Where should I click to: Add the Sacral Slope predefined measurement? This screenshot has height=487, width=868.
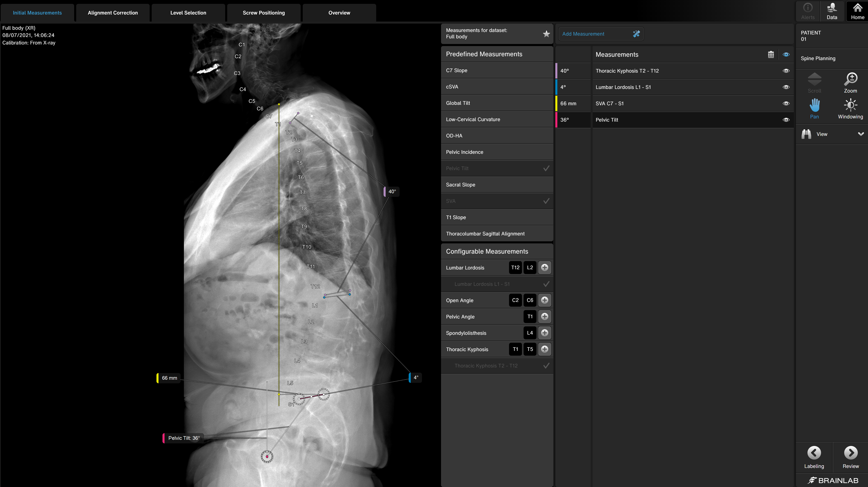pos(497,185)
